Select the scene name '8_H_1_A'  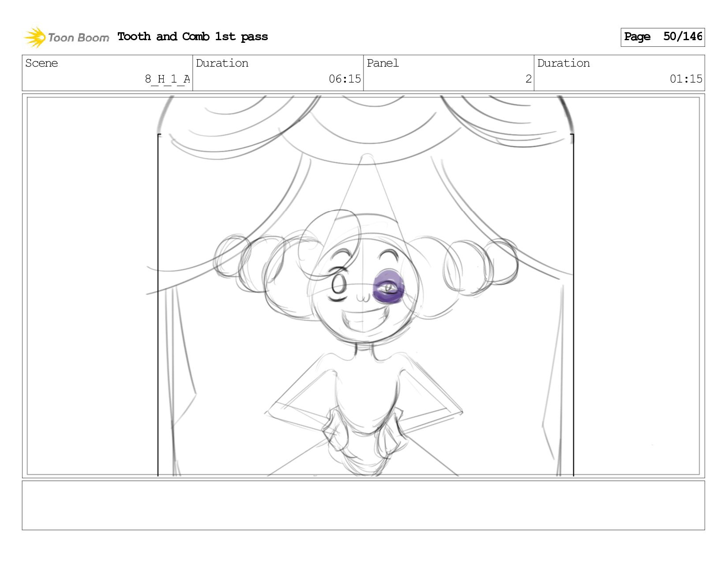tap(168, 79)
